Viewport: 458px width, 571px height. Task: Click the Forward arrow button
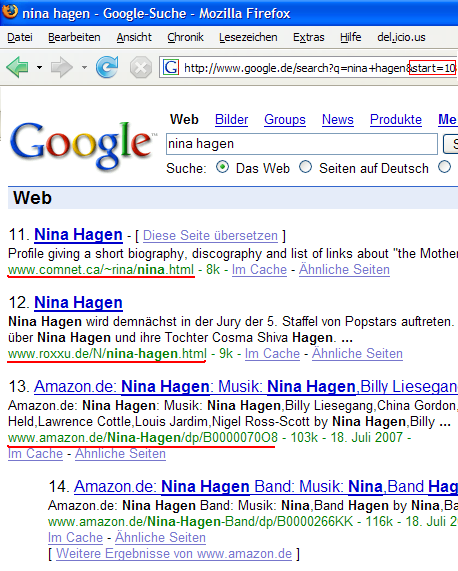click(62, 67)
